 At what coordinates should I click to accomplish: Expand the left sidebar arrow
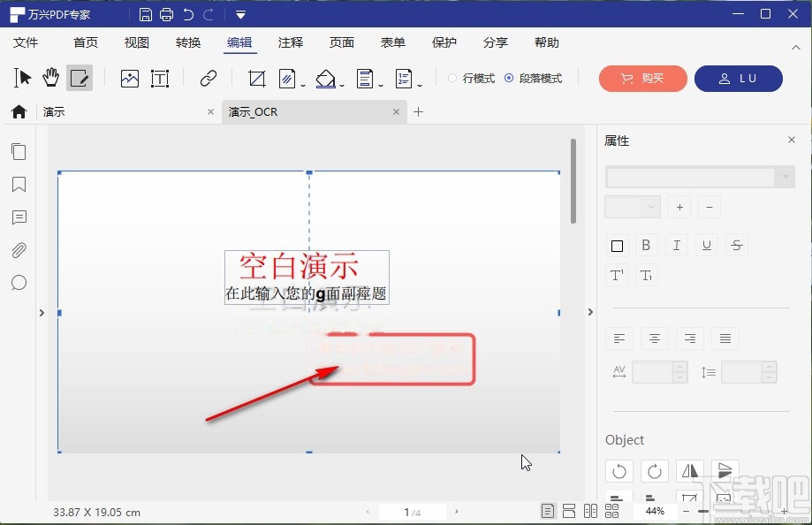click(x=42, y=313)
